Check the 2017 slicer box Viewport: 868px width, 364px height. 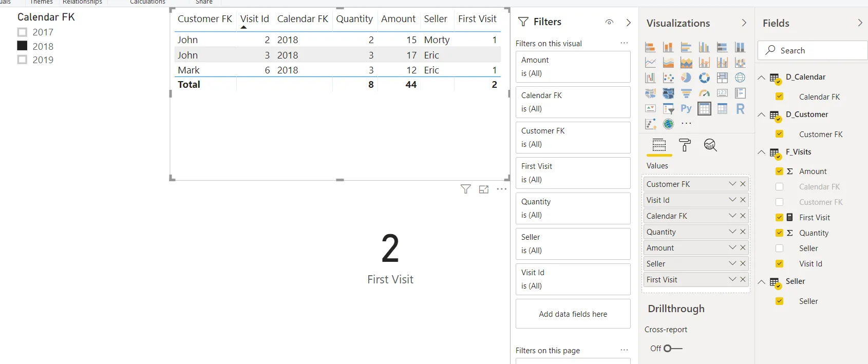[23, 32]
